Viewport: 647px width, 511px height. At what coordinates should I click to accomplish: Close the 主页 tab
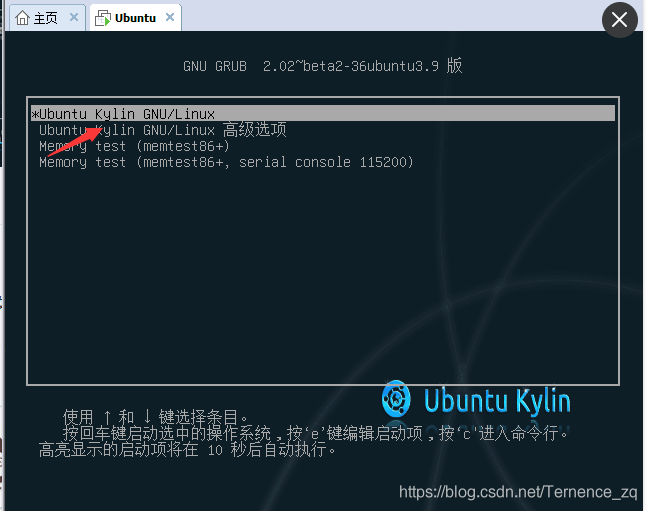click(x=74, y=17)
